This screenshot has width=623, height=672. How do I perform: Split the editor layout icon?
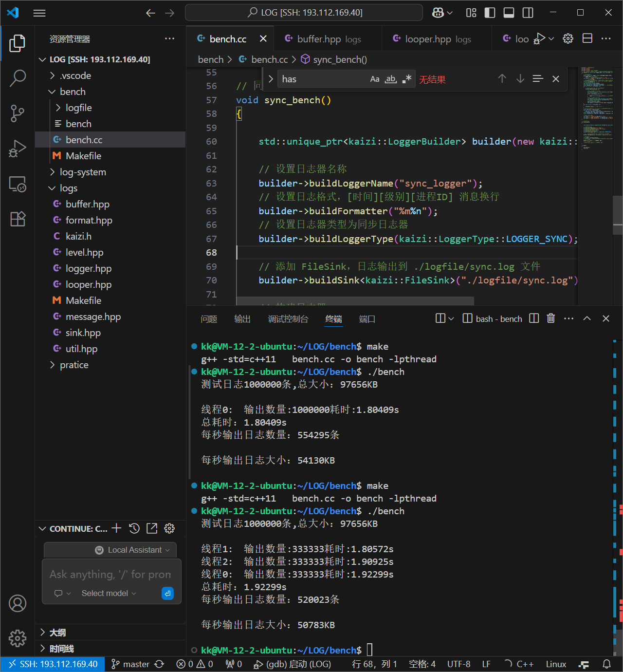click(x=587, y=38)
